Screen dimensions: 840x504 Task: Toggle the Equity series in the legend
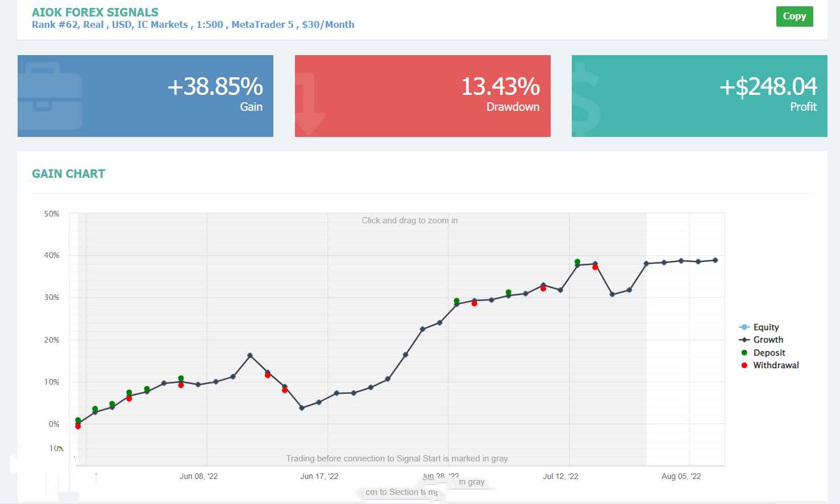759,327
